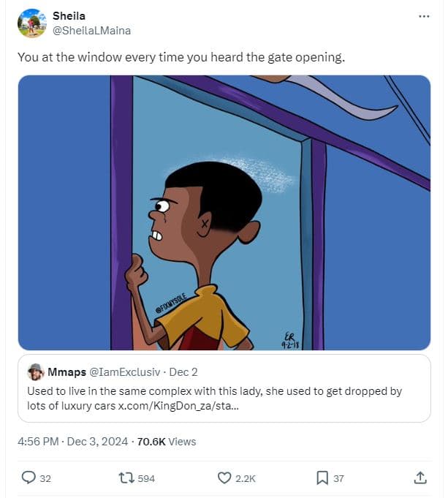Click the 2.2K likes count
448x498 pixels.
tap(246, 478)
